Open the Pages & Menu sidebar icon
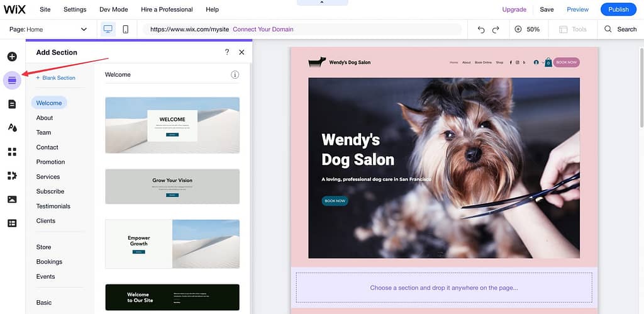The height and width of the screenshot is (314, 644). pos(12,104)
